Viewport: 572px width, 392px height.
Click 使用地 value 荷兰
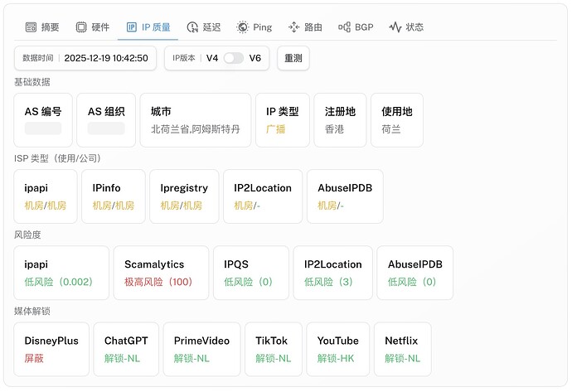coord(391,129)
